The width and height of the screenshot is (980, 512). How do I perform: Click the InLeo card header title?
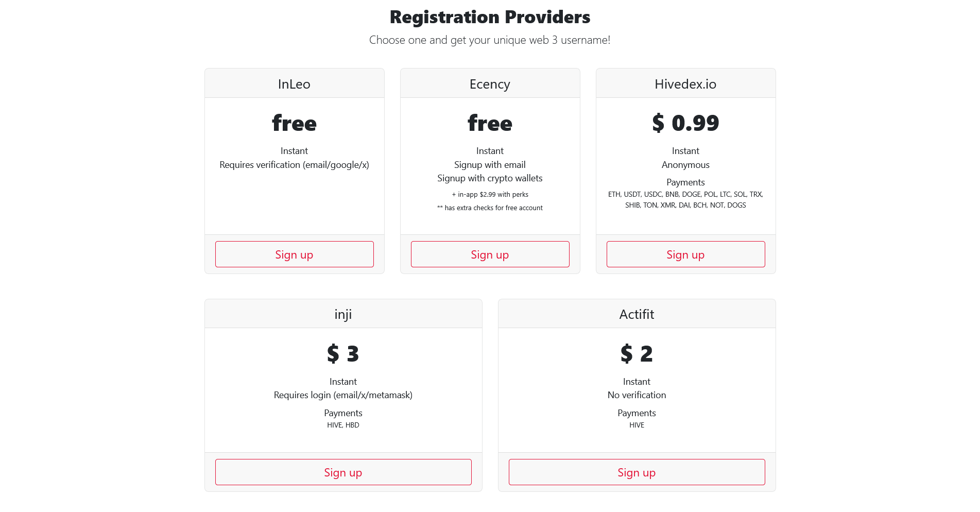(x=294, y=84)
